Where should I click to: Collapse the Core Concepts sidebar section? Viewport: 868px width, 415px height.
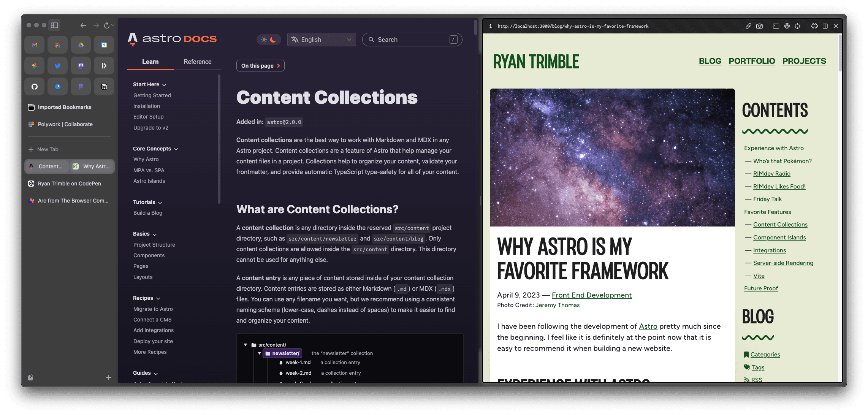(155, 149)
